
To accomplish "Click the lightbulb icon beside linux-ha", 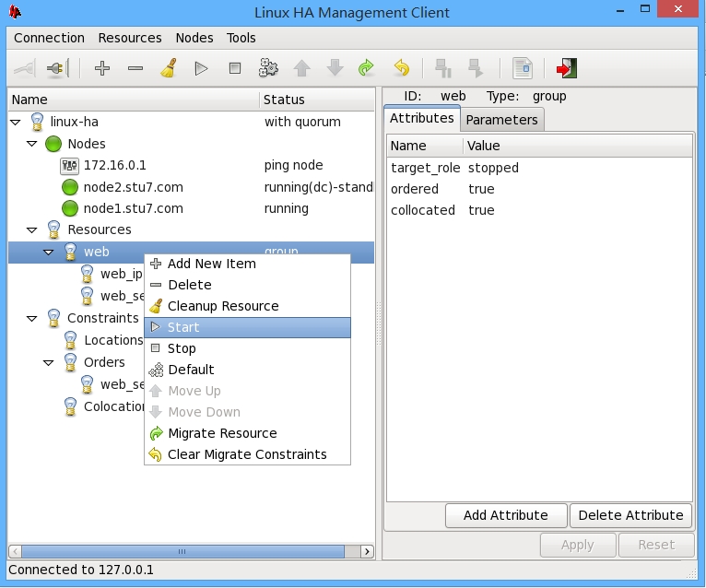I will 37,122.
